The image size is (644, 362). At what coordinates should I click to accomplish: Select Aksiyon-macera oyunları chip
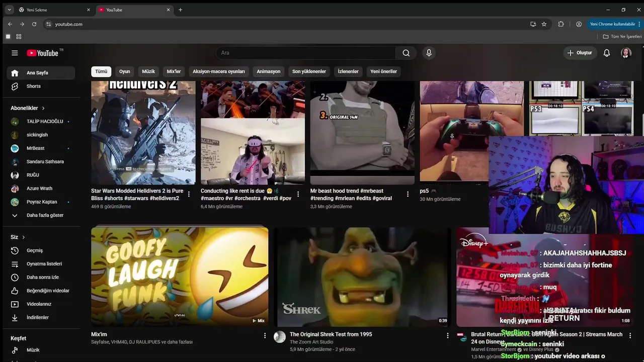click(x=219, y=71)
